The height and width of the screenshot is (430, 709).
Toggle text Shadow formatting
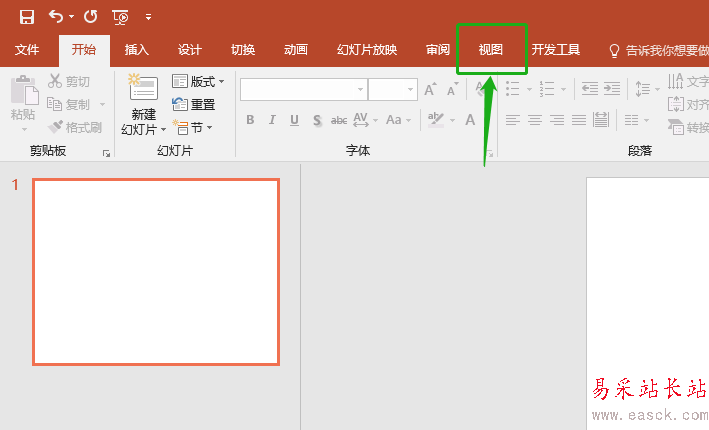coord(317,120)
